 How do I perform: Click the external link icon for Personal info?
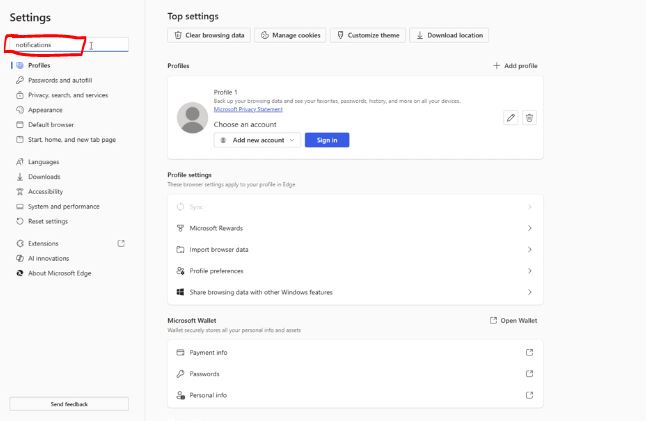529,395
